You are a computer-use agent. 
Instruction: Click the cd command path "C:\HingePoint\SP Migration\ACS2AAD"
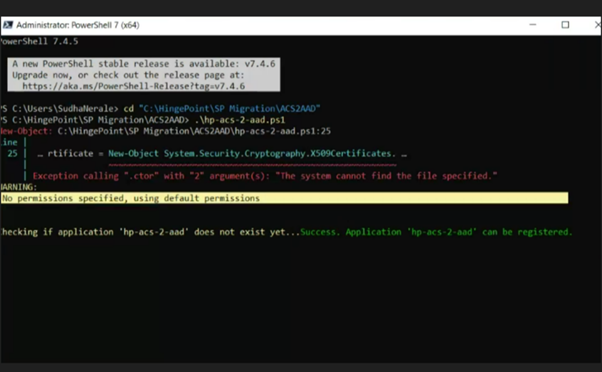229,109
